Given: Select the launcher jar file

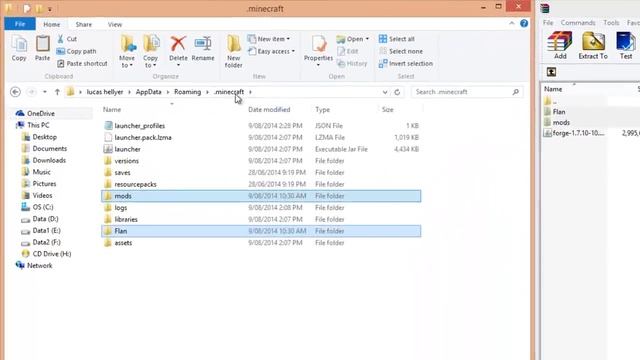Looking at the screenshot, I should tap(261, 149).
